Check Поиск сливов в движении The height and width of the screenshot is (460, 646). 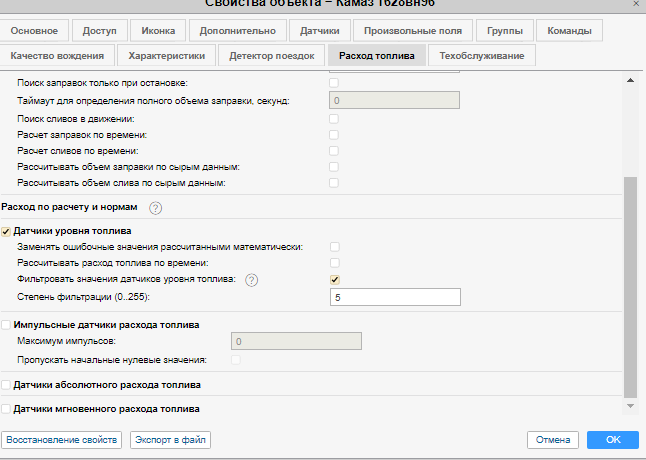pyautogui.click(x=335, y=118)
